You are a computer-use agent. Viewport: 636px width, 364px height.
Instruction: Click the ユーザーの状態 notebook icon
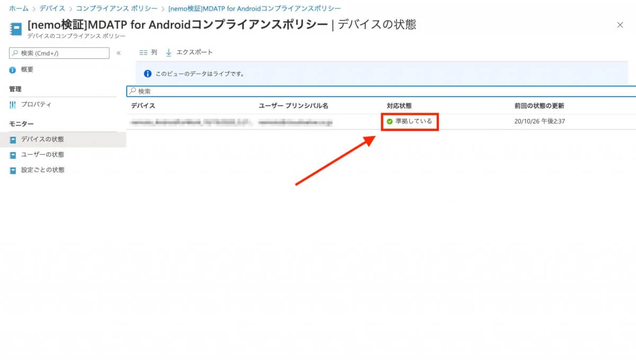[x=13, y=155]
